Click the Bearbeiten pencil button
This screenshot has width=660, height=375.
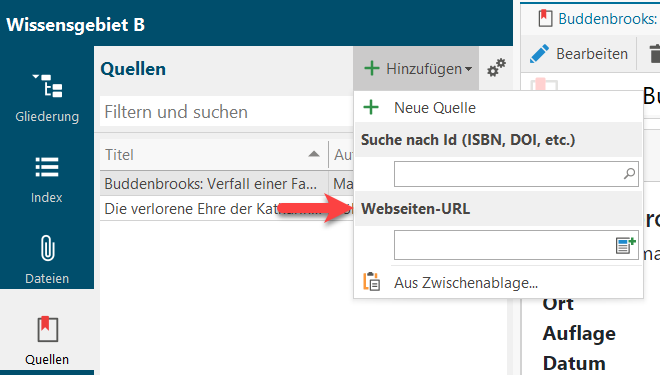tap(579, 54)
